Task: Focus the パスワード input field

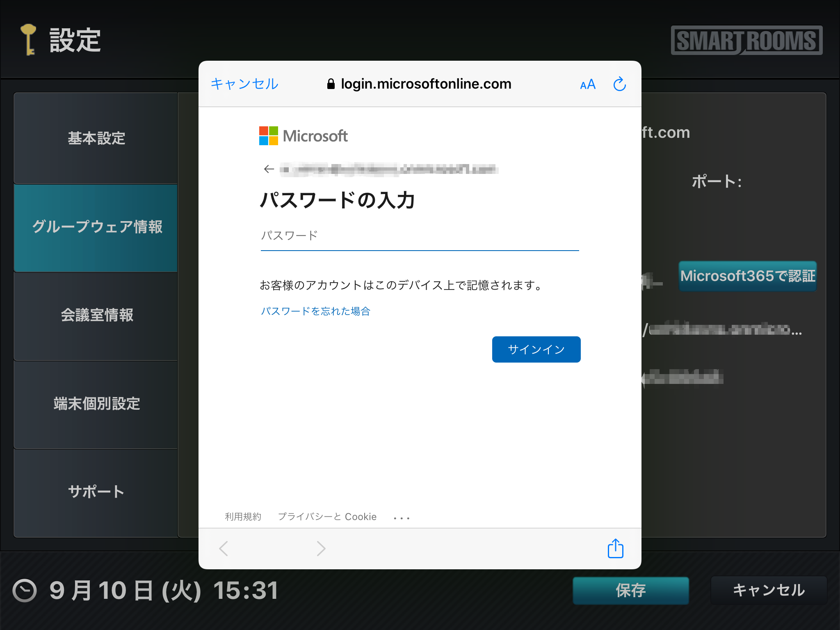Action: tap(419, 236)
